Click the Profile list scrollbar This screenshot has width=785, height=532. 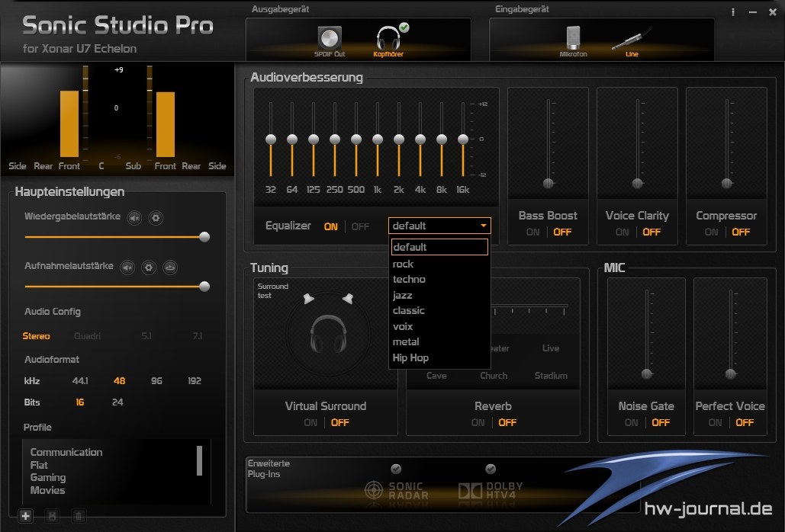pos(199,460)
